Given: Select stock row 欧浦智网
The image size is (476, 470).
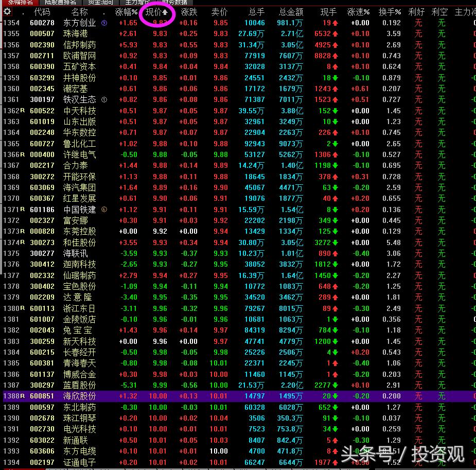Looking at the screenshot, I should click(239, 56).
